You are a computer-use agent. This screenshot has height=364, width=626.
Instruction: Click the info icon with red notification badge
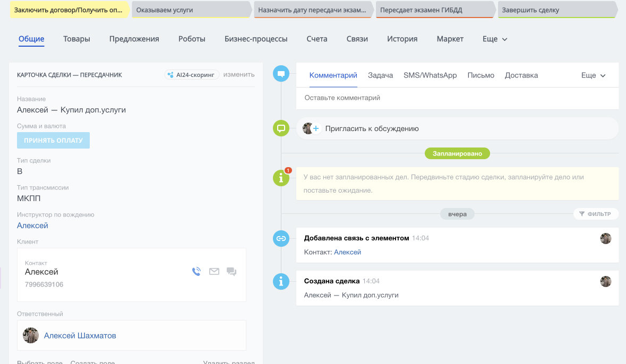click(x=281, y=179)
